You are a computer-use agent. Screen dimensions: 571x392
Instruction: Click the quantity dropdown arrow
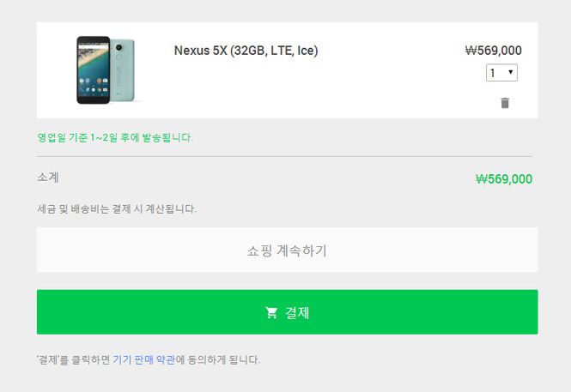(511, 72)
